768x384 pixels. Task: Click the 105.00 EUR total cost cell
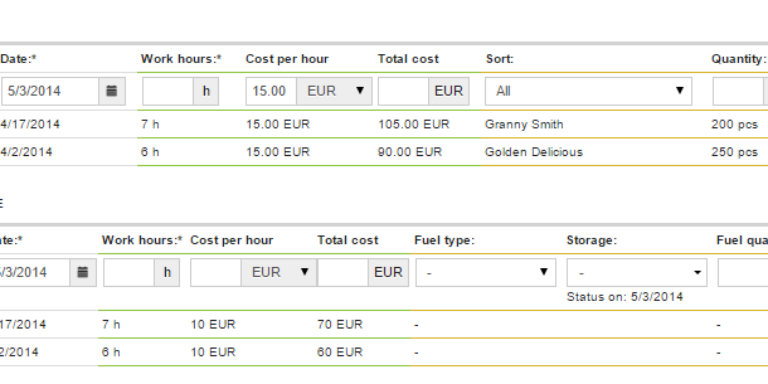point(413,124)
